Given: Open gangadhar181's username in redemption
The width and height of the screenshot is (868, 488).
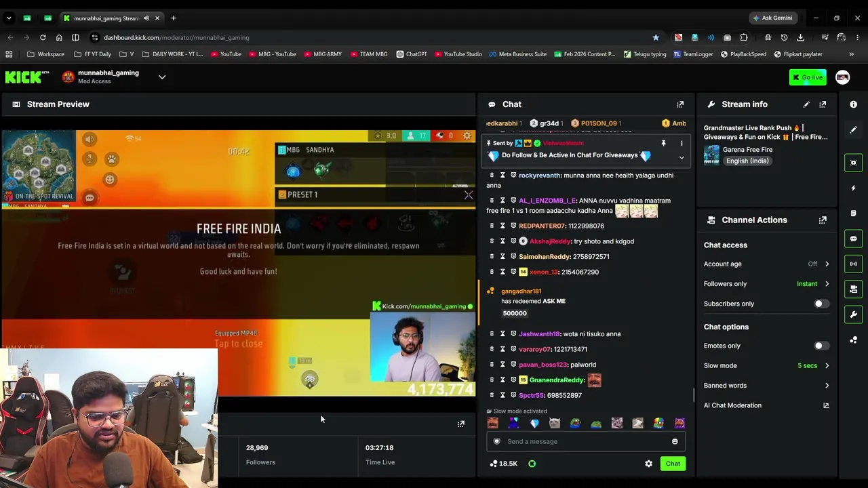Looking at the screenshot, I should tap(521, 291).
